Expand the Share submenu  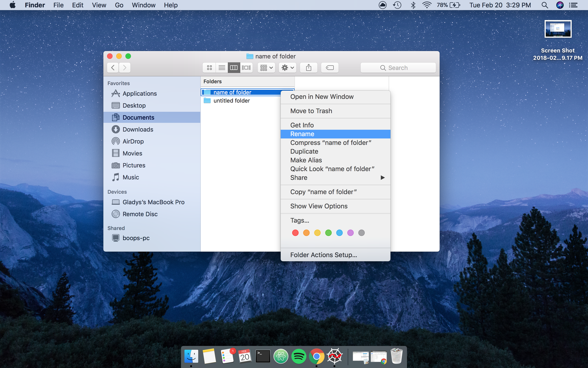tap(335, 178)
